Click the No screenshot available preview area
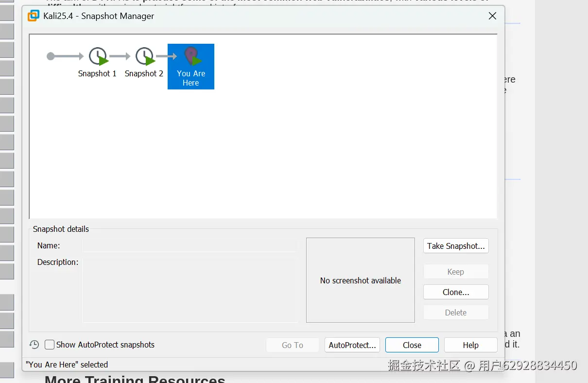The image size is (588, 383). pos(360,280)
